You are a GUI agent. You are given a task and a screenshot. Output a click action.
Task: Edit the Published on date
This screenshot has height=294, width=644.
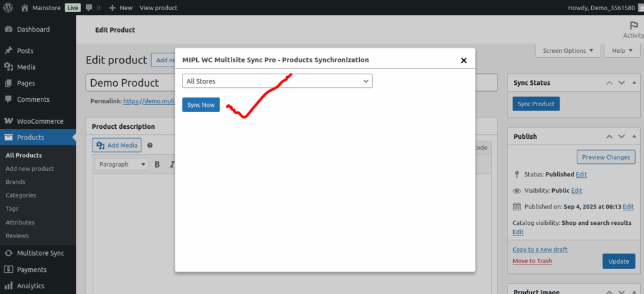(x=628, y=207)
